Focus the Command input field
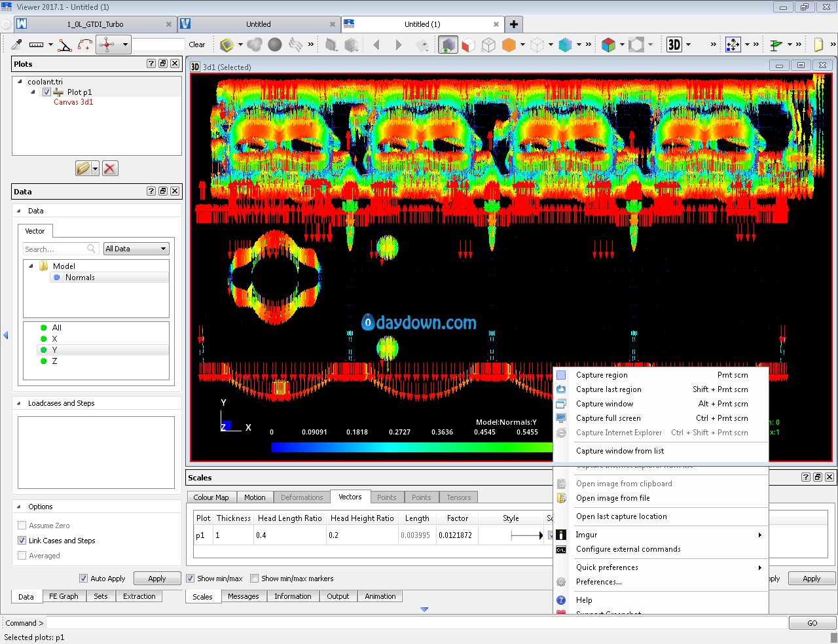The height and width of the screenshot is (644, 838). tap(417, 623)
